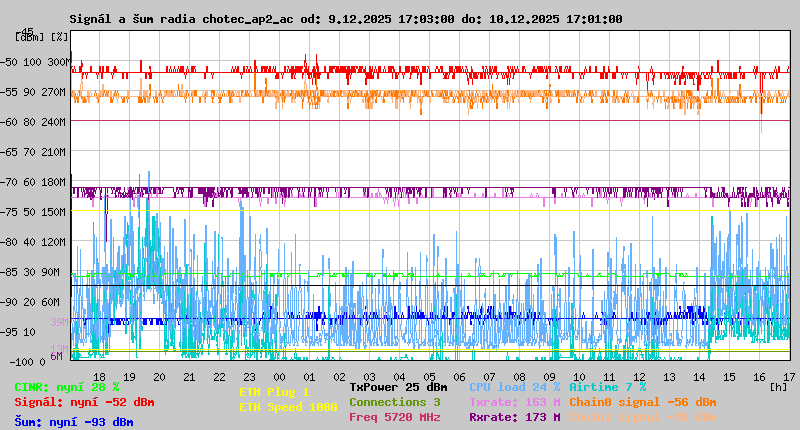The image size is (800, 430).
Task: Click the blue Šum legend entry
Action: [74, 422]
